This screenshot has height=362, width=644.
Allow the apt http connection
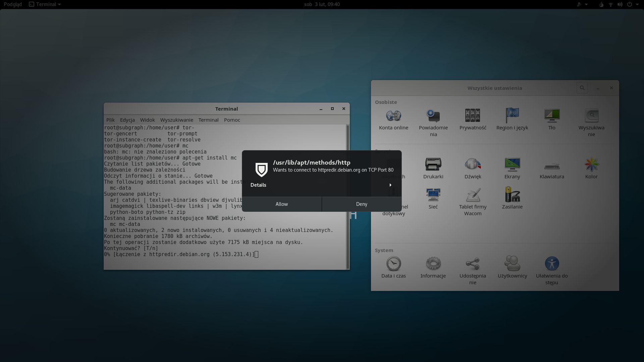[x=282, y=204]
